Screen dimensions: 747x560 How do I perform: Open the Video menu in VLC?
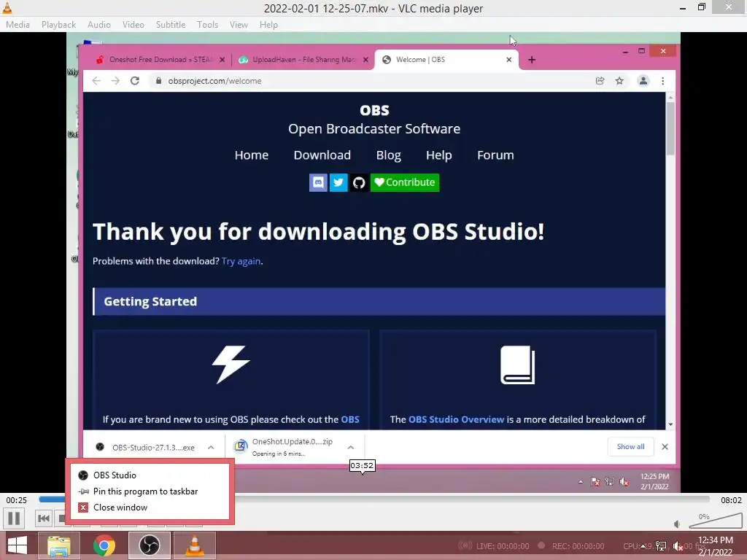click(133, 25)
